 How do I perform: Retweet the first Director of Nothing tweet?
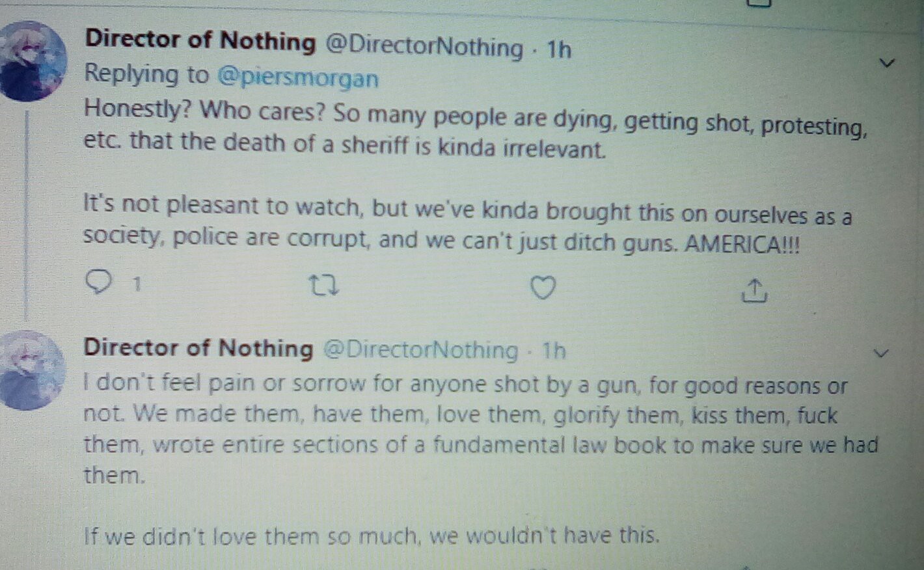click(x=323, y=286)
